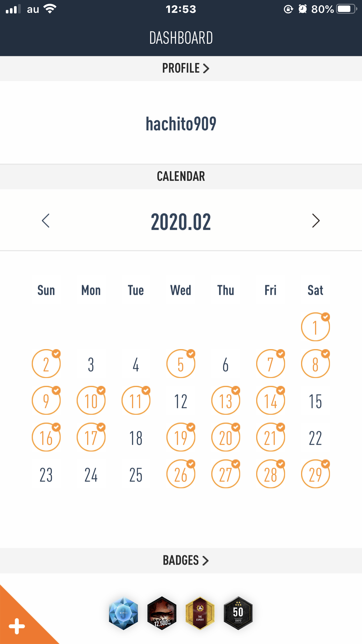
Task: Tap the Wi-Fi icon in status bar
Action: pyautogui.click(x=50, y=9)
